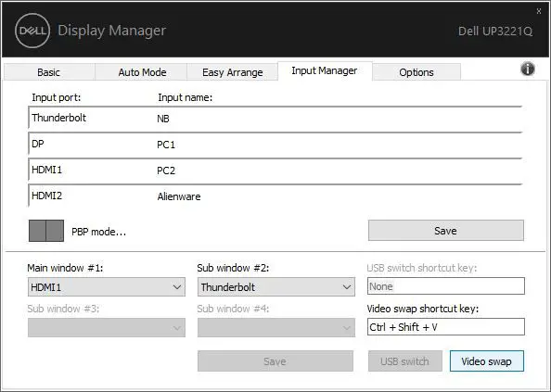This screenshot has width=551, height=392.
Task: Switch to the Basic tab
Action: [49, 72]
